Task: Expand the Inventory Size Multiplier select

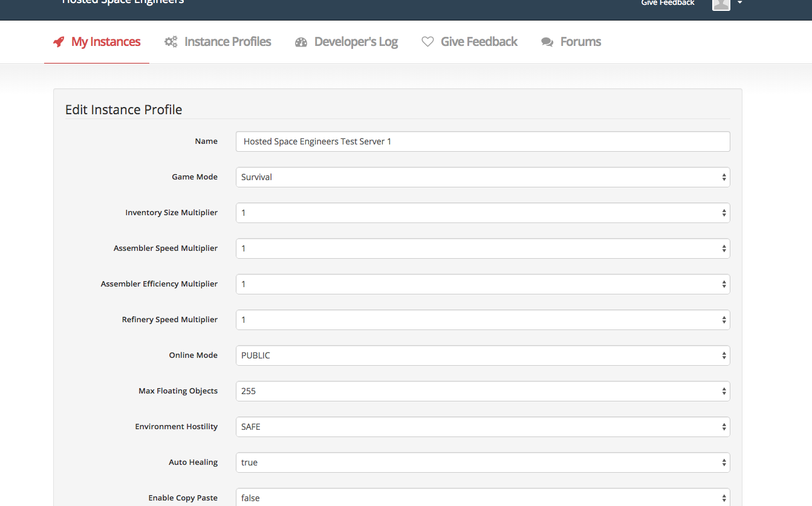Action: 482,213
